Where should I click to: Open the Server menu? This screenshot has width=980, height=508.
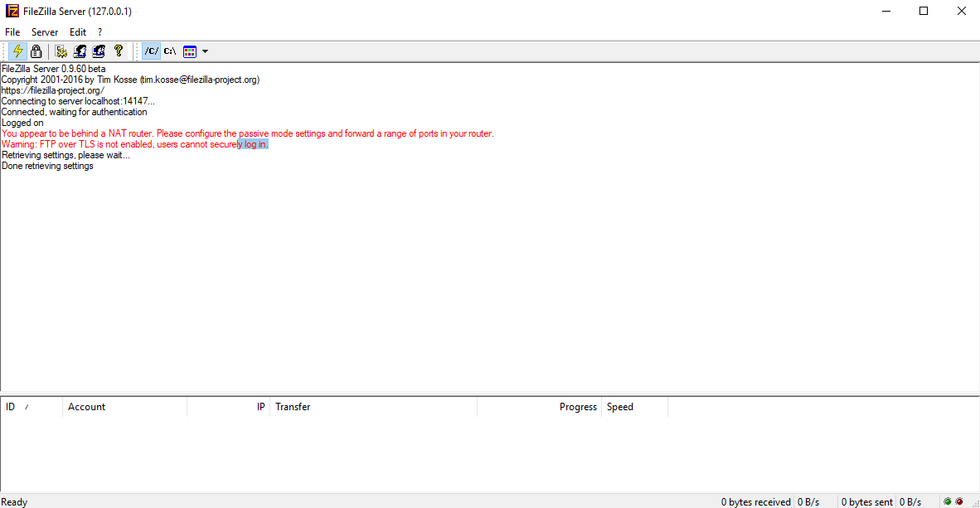point(45,32)
